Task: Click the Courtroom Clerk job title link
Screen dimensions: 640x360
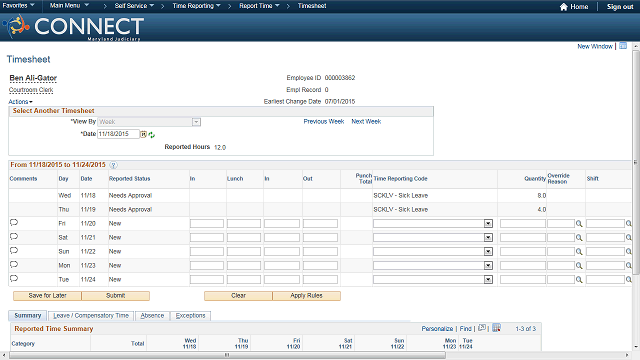Action: [31, 90]
